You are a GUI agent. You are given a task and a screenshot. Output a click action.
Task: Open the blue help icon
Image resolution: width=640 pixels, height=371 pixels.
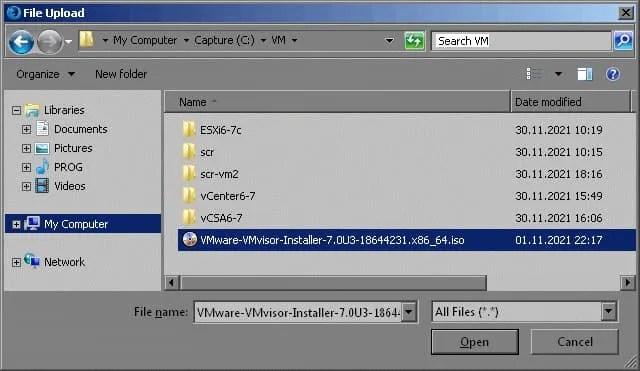(x=613, y=74)
